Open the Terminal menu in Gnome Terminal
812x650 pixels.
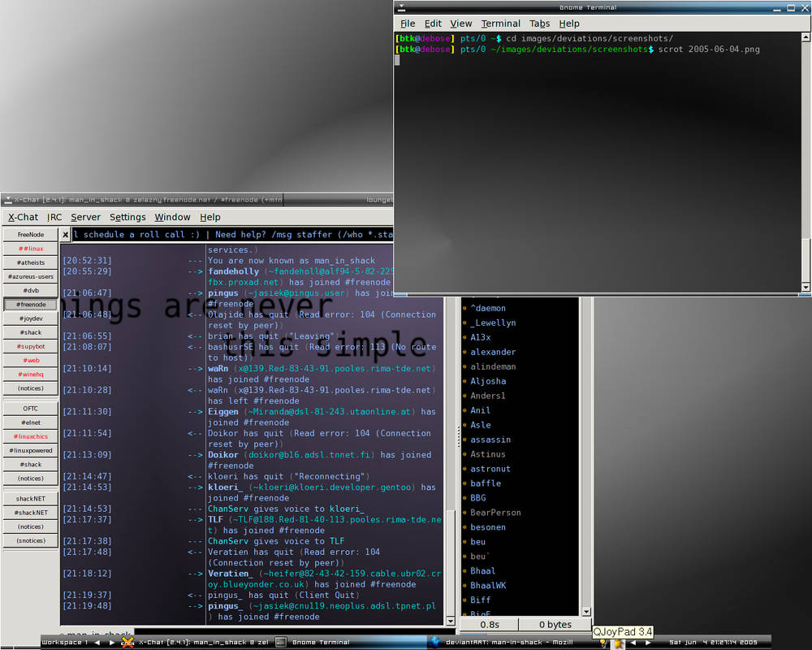[x=501, y=24]
